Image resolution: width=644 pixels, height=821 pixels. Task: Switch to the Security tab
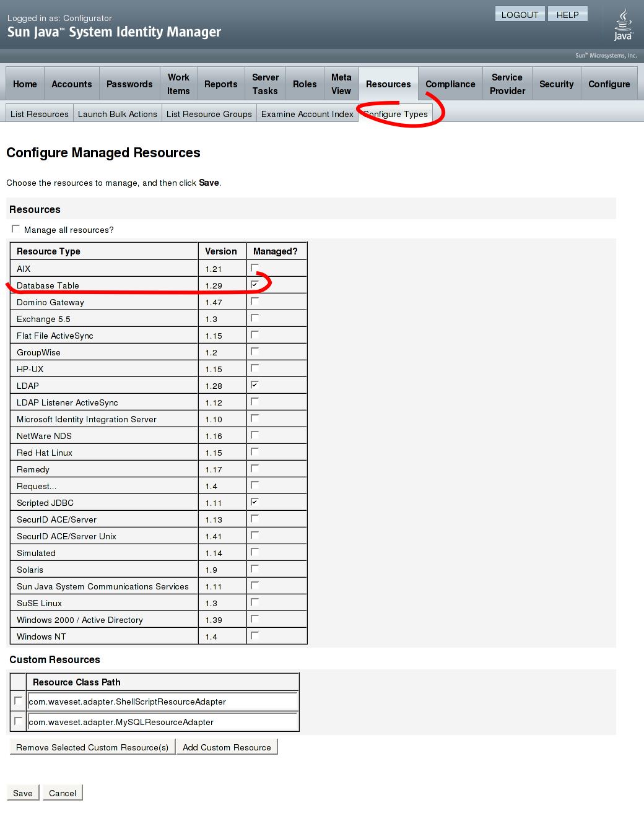557,84
